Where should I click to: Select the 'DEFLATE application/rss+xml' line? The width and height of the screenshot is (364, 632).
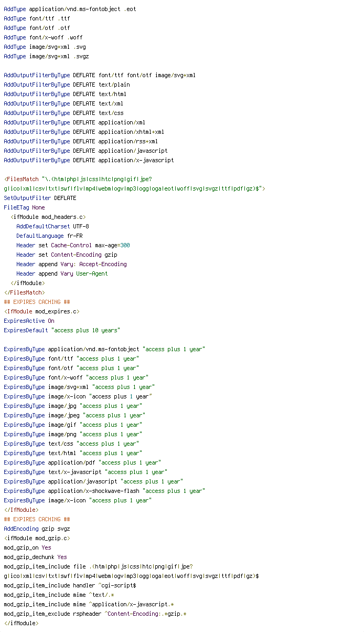click(81, 141)
